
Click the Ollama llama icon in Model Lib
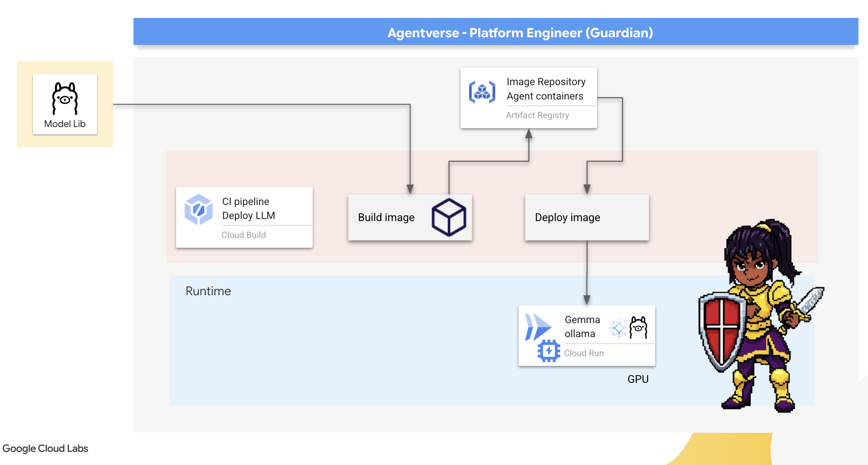pyautogui.click(x=65, y=99)
